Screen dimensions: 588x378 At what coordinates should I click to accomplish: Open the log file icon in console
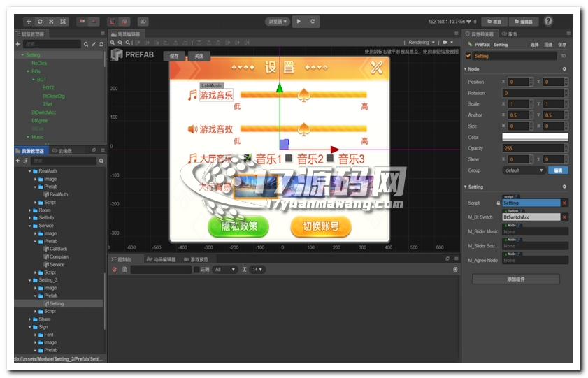click(x=124, y=270)
